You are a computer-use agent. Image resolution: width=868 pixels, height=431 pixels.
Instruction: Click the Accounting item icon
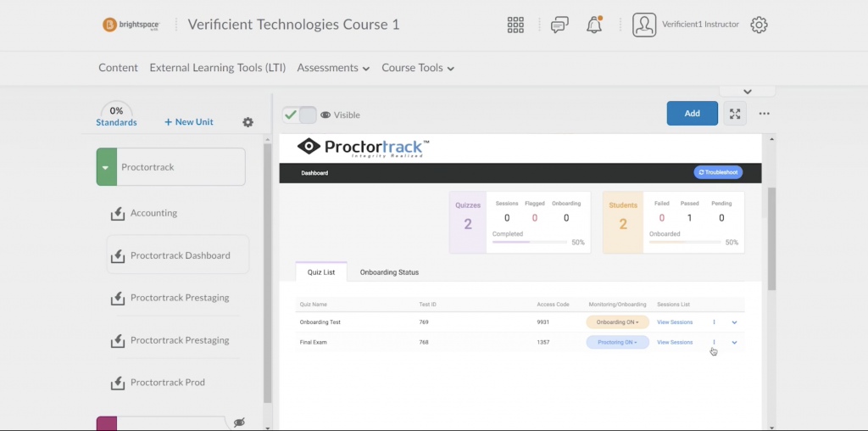117,213
